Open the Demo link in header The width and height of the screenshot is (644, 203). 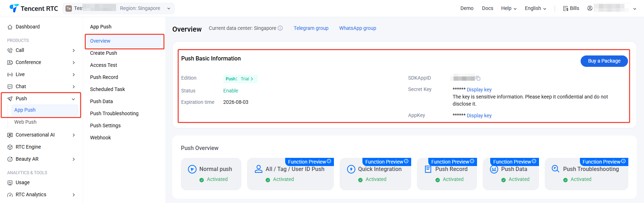(x=467, y=8)
